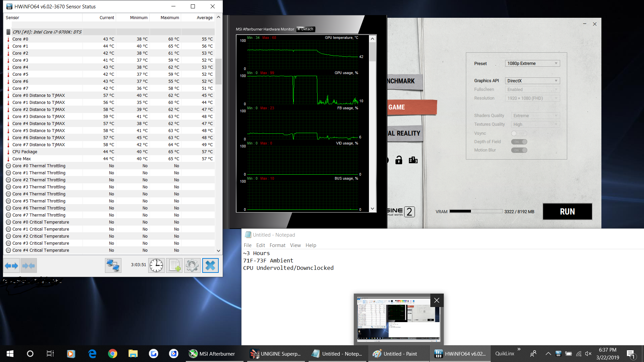Screen dimensions: 644x362
Task: Open Task View on the taskbar
Action: tap(50, 354)
